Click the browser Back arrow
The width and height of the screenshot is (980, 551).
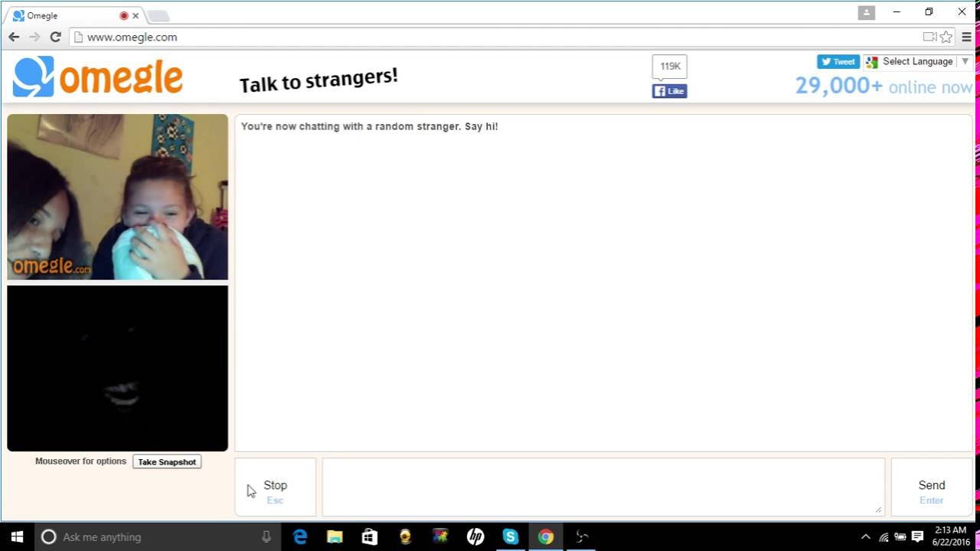click(14, 37)
